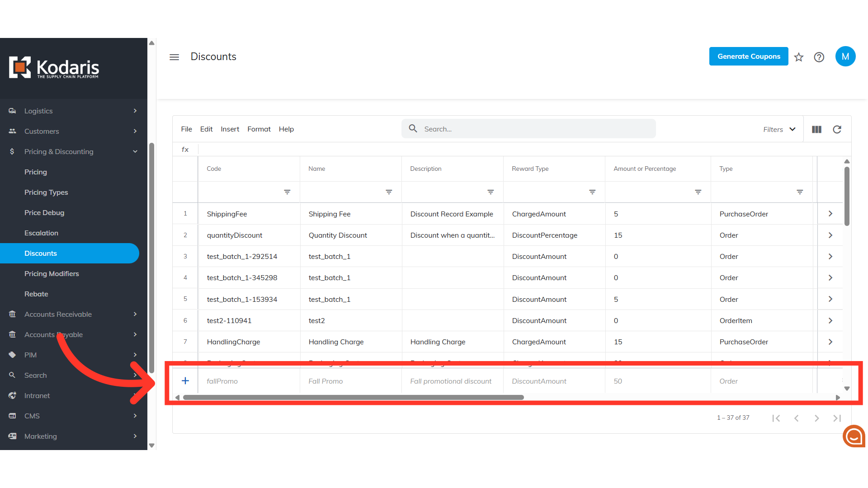Click the plus icon to add fallPromo row
This screenshot has width=868, height=488.
(185, 381)
